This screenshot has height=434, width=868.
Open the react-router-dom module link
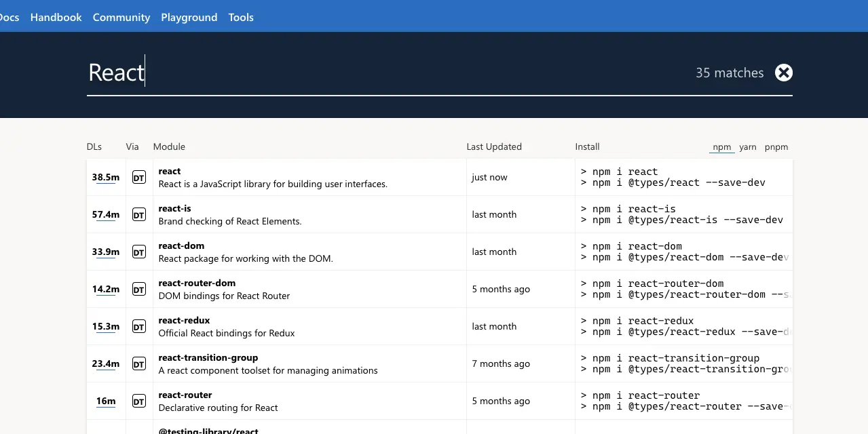pyautogui.click(x=197, y=283)
